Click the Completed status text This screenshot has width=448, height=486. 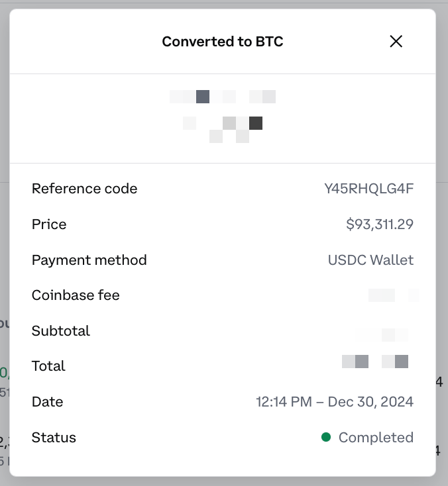[376, 438]
